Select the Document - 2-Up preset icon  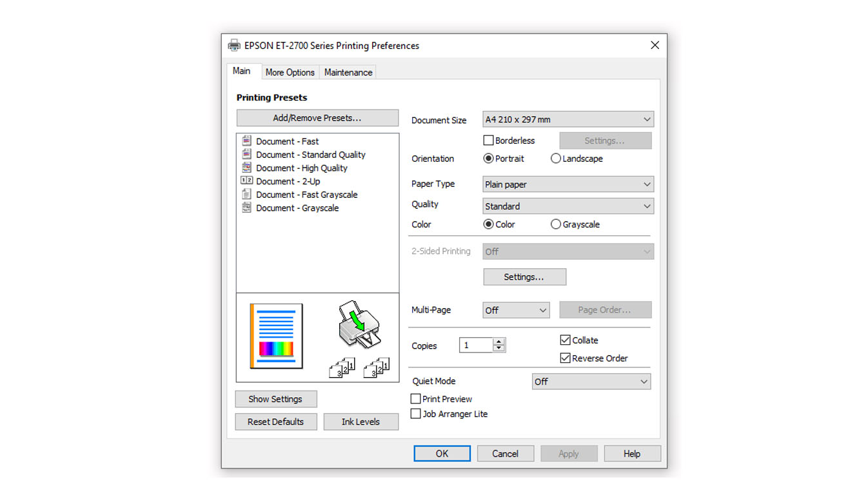[246, 181]
